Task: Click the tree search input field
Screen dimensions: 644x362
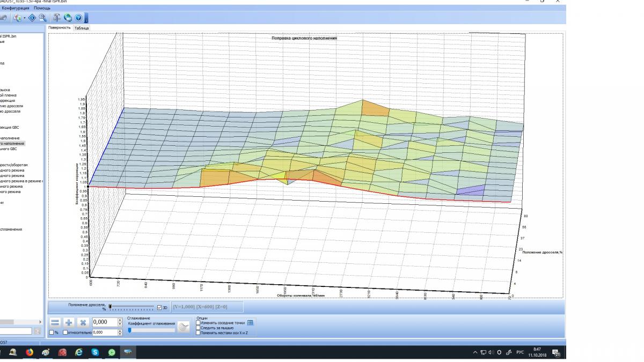Action: (16, 331)
